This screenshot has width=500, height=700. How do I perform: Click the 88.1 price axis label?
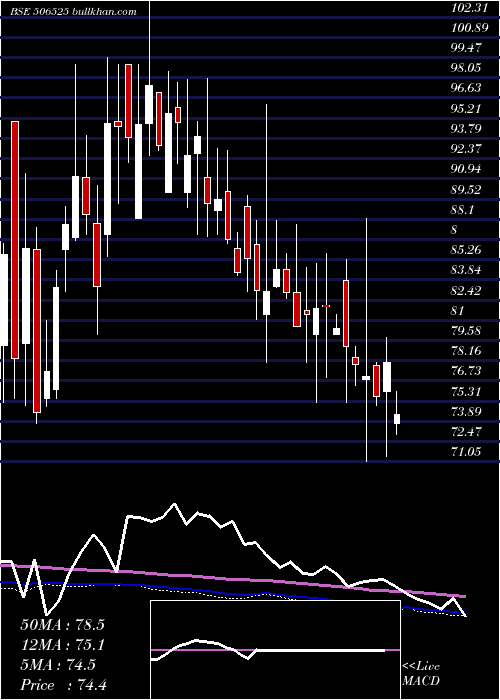464,210
